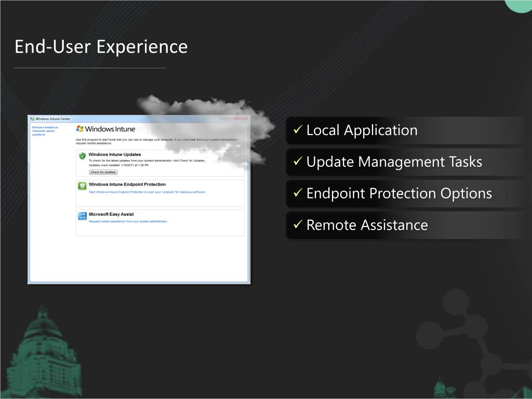The width and height of the screenshot is (532, 399).
Task: Click the Endpoint Protection green shield icon
Action: pyautogui.click(x=82, y=186)
